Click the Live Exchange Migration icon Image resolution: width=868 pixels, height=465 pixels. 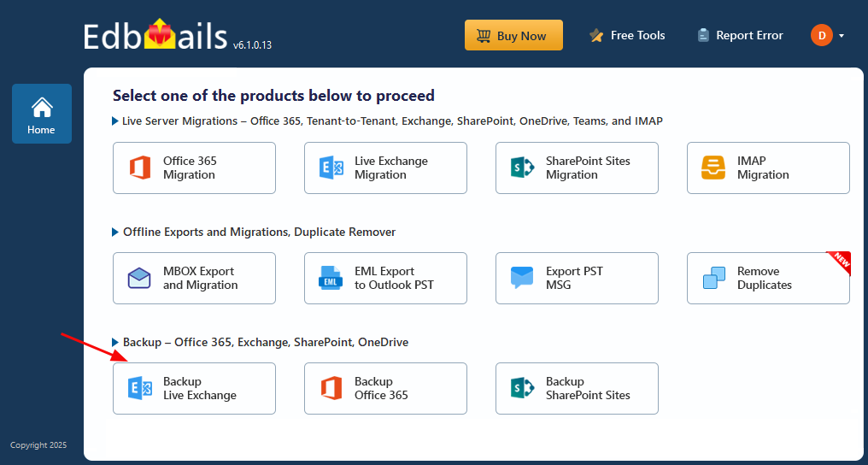coord(331,168)
